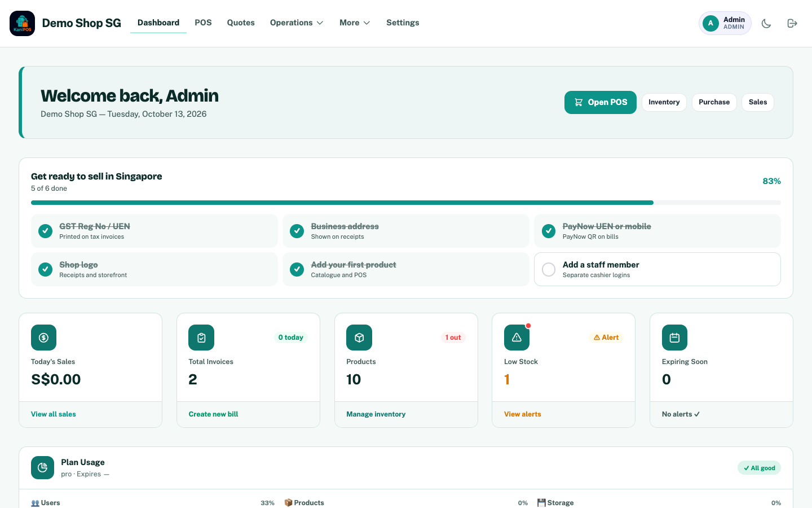Viewport: 812px width, 508px height.
Task: Click the Inventory quick button
Action: point(664,102)
